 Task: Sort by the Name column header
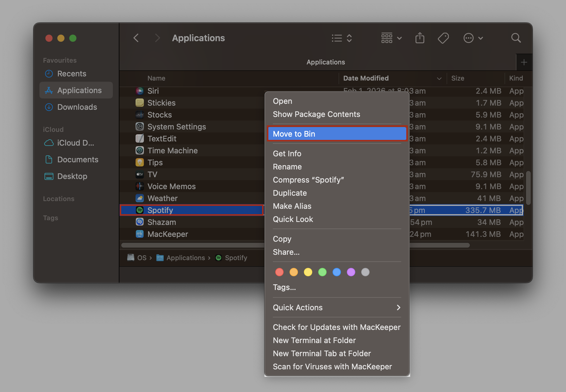[156, 78]
